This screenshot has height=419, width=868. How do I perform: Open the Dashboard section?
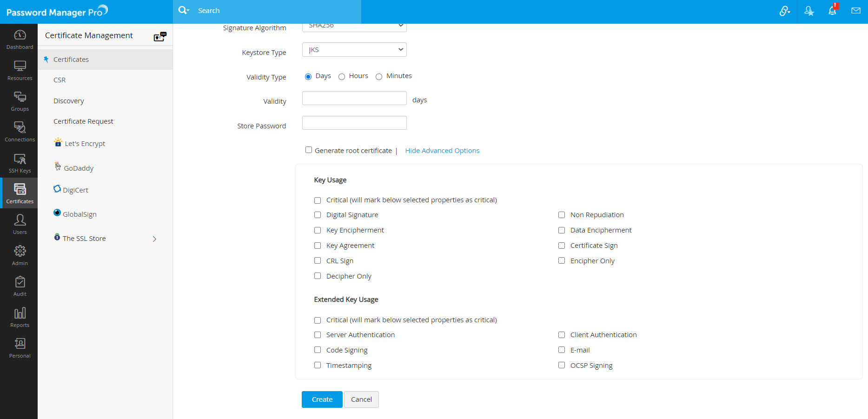tap(19, 39)
